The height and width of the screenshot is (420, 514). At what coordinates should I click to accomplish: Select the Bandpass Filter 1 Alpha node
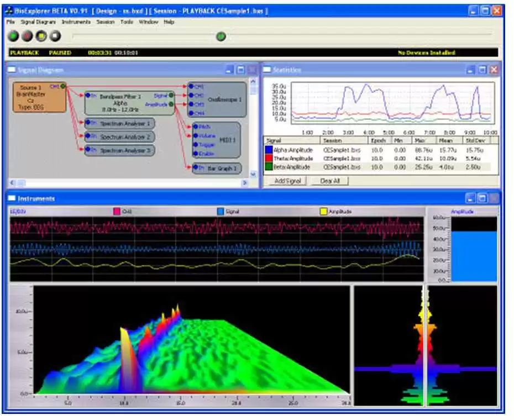coord(129,103)
